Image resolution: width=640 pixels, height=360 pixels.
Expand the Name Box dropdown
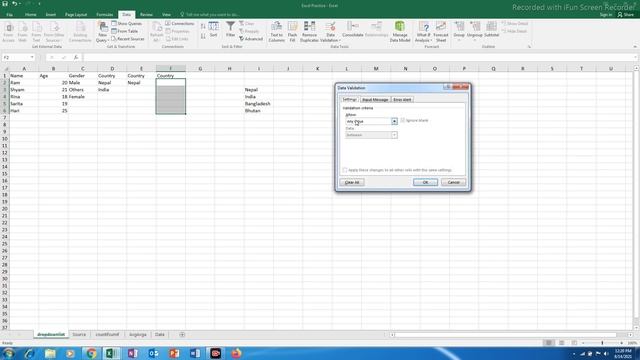pos(32,58)
